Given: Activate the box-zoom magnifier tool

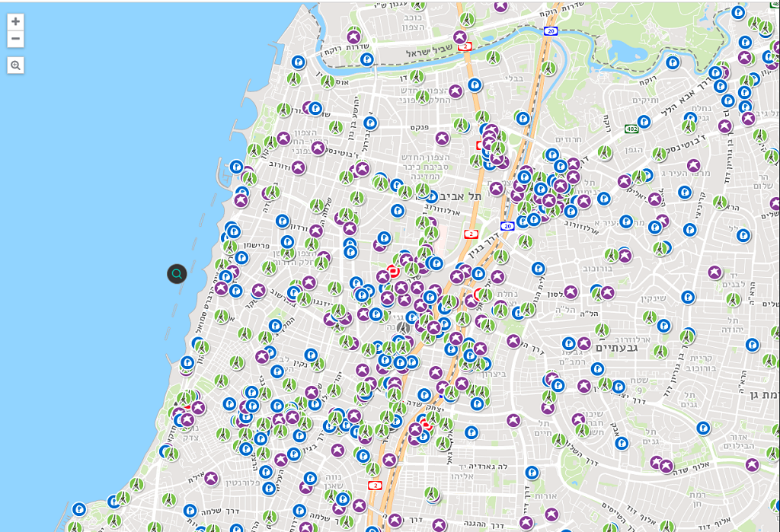Looking at the screenshot, I should point(14,65).
